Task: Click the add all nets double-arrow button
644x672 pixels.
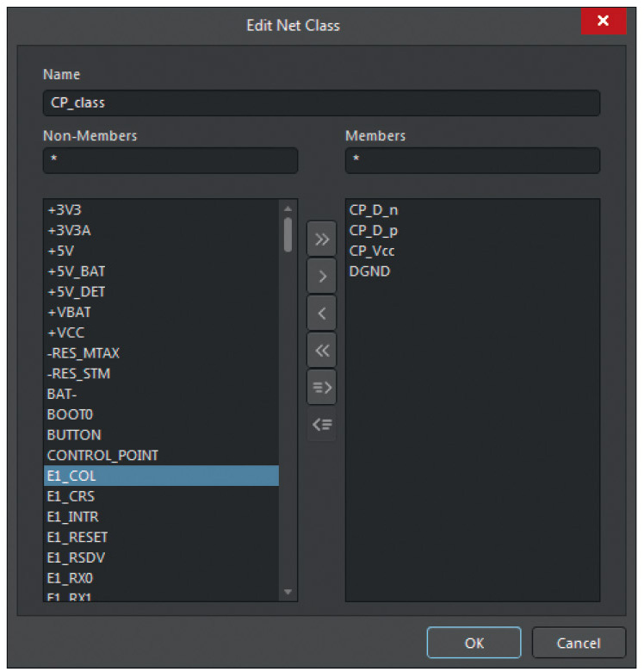Action: click(x=321, y=239)
